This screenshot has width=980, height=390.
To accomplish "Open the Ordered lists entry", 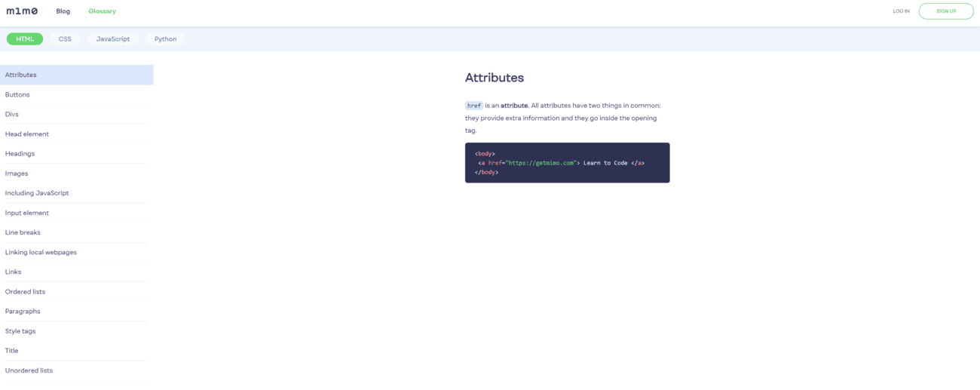I will [x=76, y=291].
